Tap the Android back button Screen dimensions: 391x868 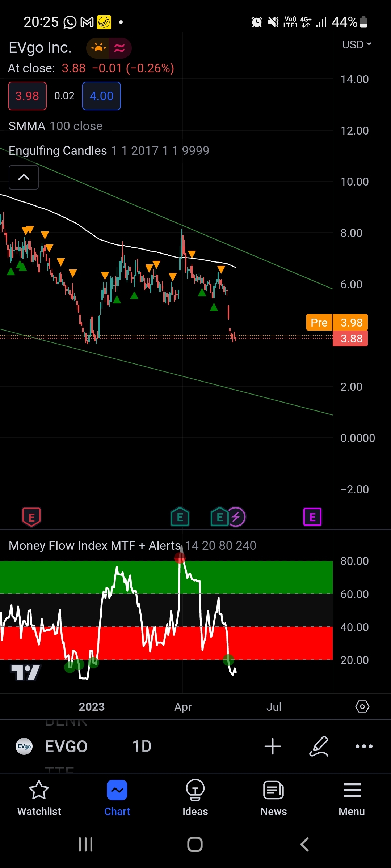305,844
